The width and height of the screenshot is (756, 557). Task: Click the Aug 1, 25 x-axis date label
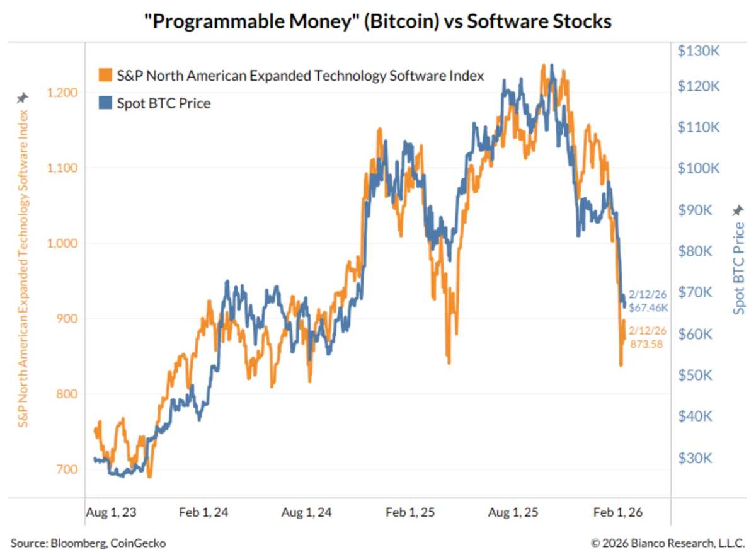coord(513,513)
